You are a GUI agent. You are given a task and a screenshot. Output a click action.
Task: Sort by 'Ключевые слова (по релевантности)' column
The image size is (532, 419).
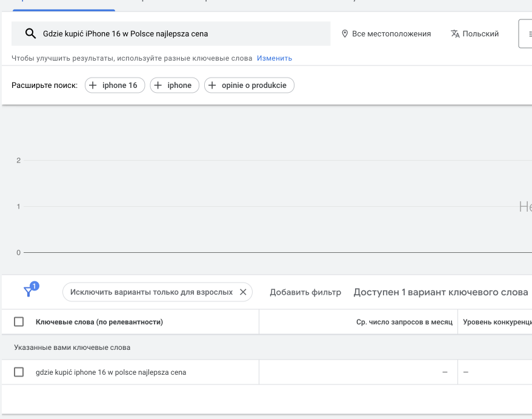99,322
